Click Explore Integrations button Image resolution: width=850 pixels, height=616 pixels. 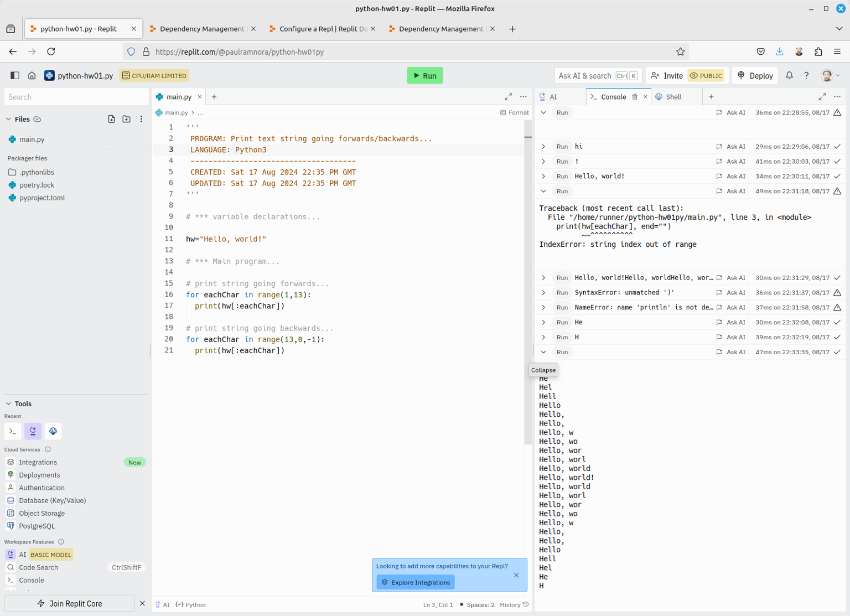(416, 583)
